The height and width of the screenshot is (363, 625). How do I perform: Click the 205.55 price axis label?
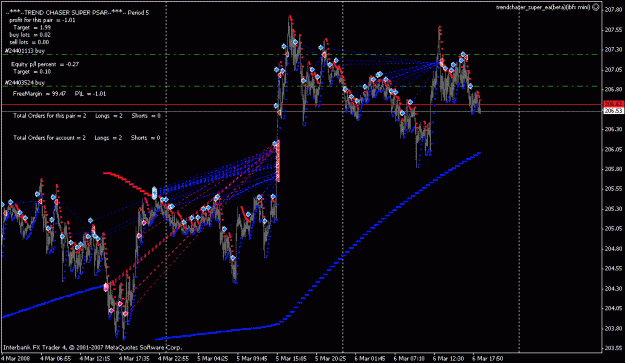click(x=614, y=189)
